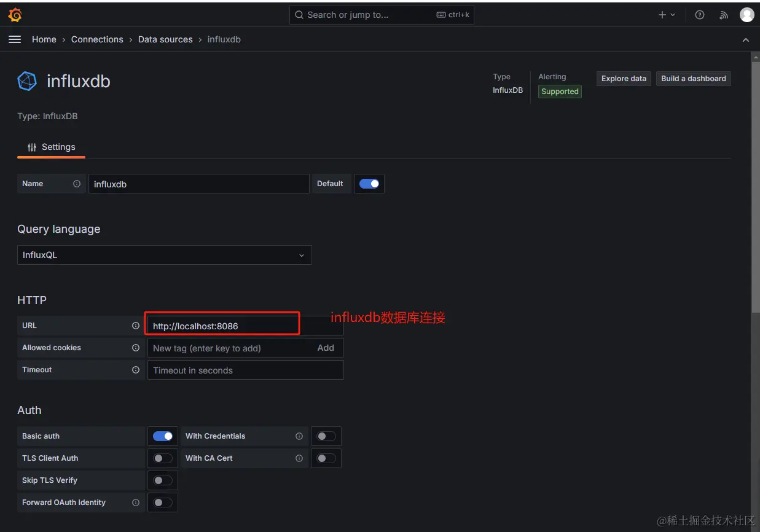Click info icon beside With Credentials
Viewport: 760px width, 532px height.
point(299,436)
